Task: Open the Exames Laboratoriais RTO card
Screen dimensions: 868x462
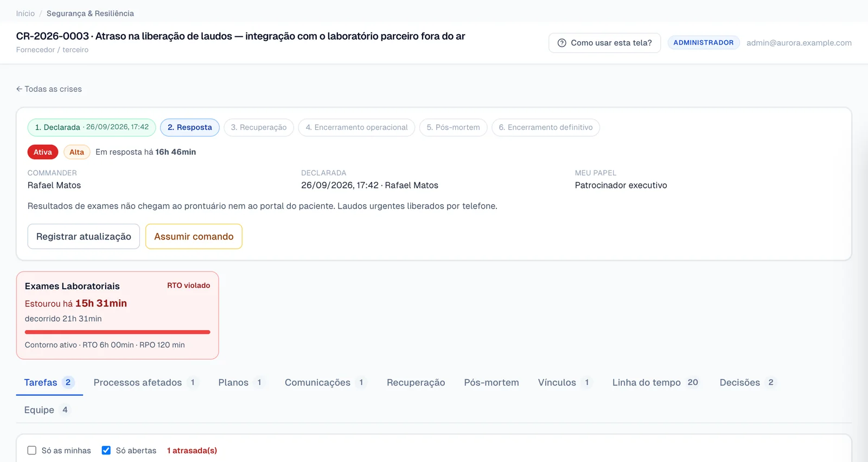Action: coord(117,315)
